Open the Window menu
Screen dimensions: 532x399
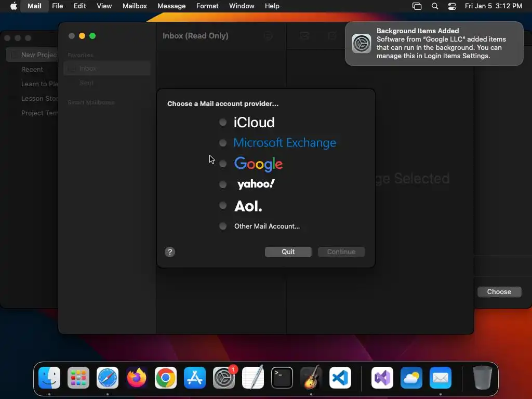[242, 6]
